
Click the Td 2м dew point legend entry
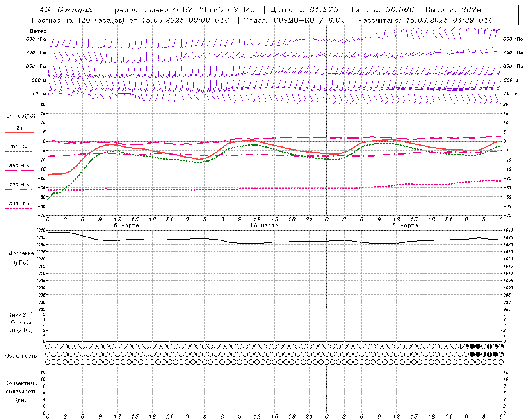click(19, 147)
